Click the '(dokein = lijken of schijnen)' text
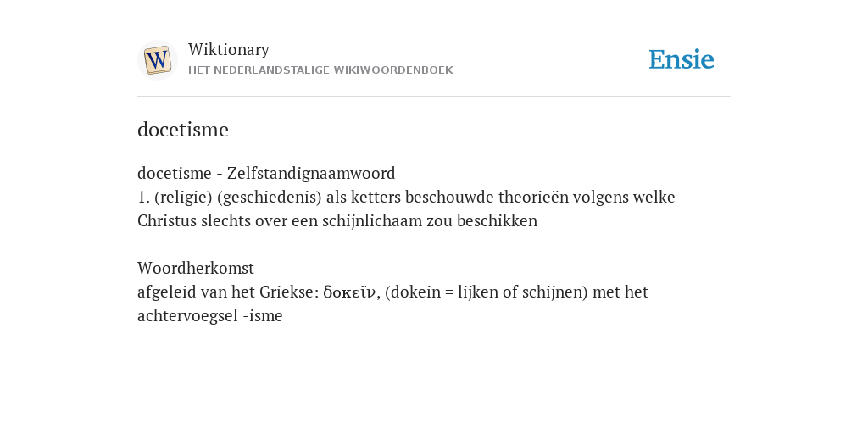The image size is (868, 434). [x=486, y=292]
